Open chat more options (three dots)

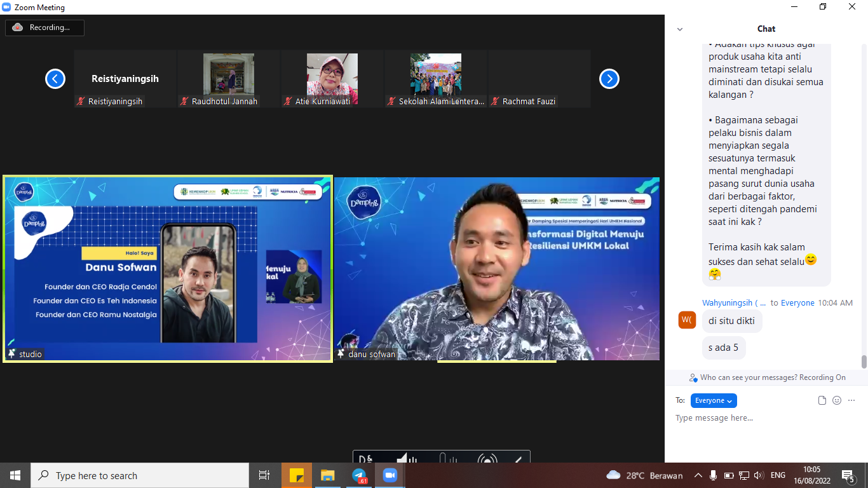(x=851, y=400)
